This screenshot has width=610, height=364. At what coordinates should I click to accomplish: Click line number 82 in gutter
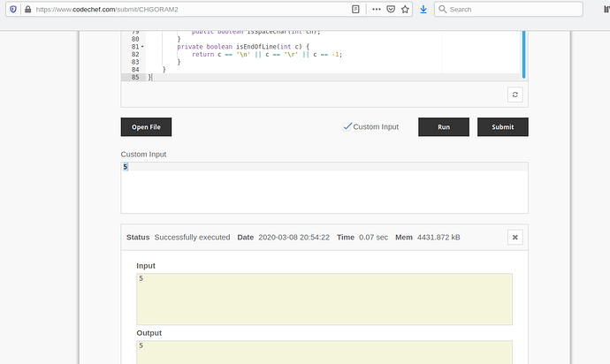point(135,55)
